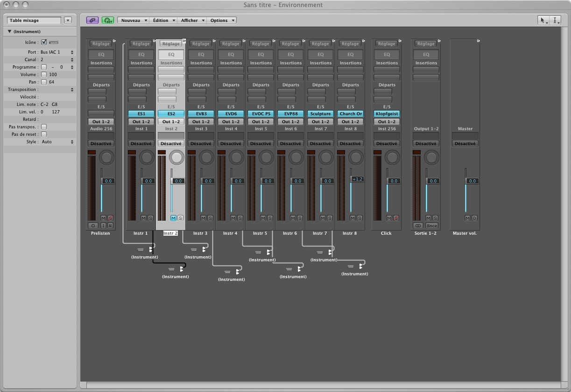Screen dimensions: 571x392
Task: Click the Désactivé button on Inst 8
Action: click(x=350, y=144)
